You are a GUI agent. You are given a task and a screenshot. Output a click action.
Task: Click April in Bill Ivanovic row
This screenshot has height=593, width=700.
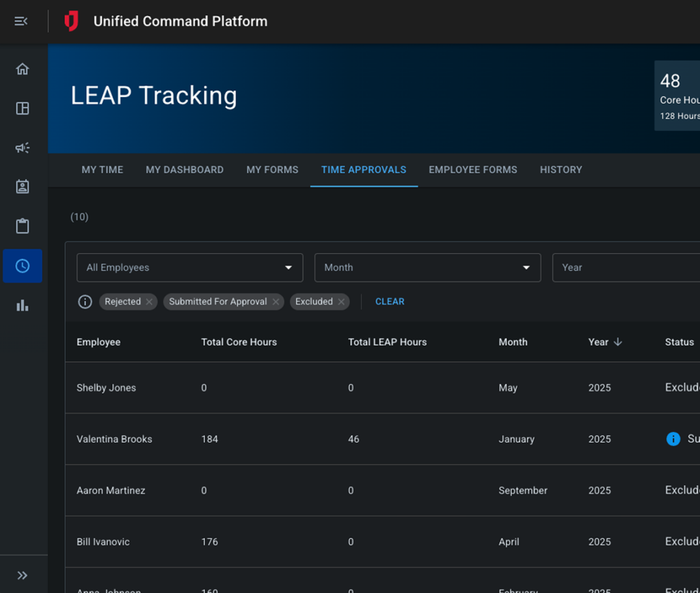pyautogui.click(x=509, y=542)
